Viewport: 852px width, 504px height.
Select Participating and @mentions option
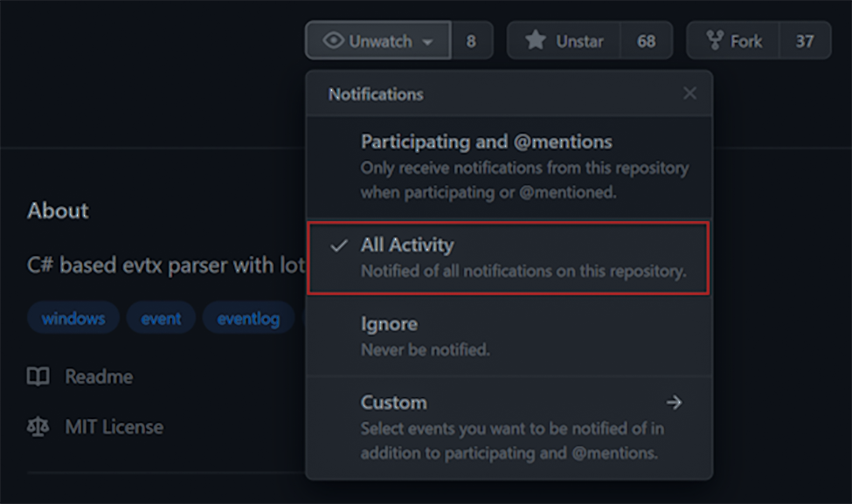click(x=509, y=167)
